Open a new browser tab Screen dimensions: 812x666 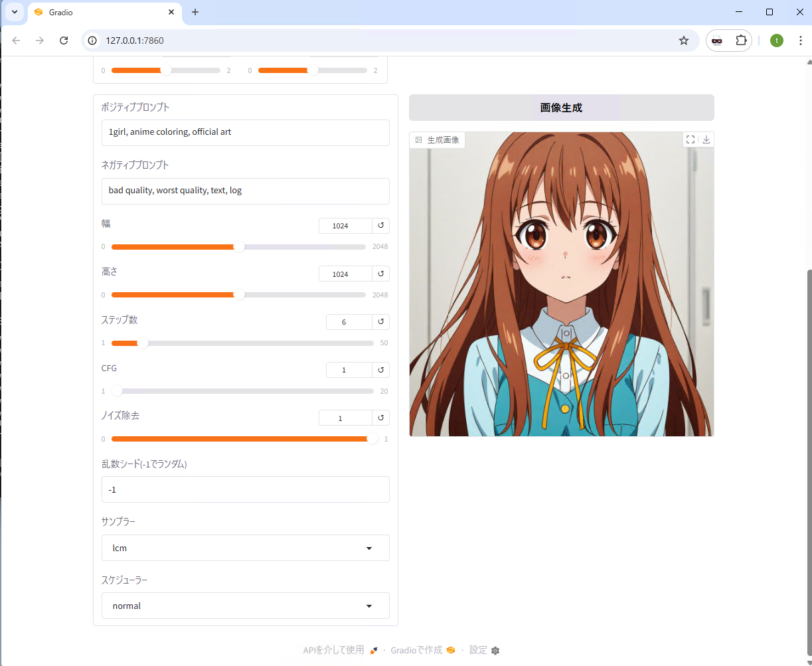pyautogui.click(x=195, y=12)
